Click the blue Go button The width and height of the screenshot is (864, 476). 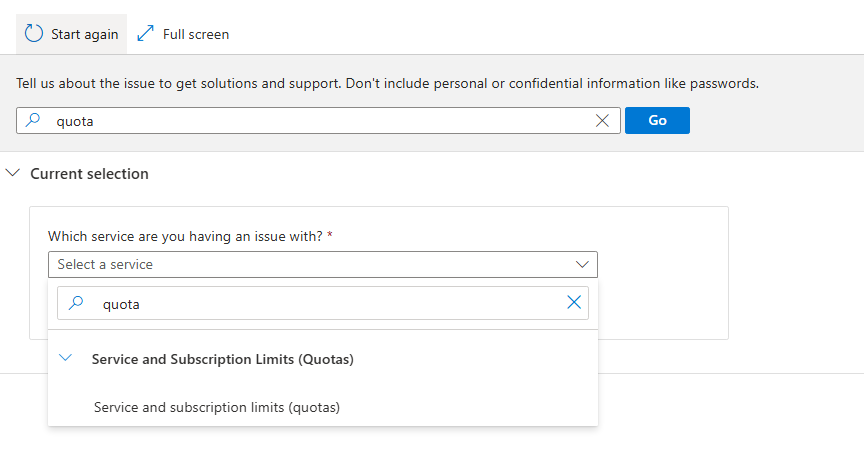(657, 121)
